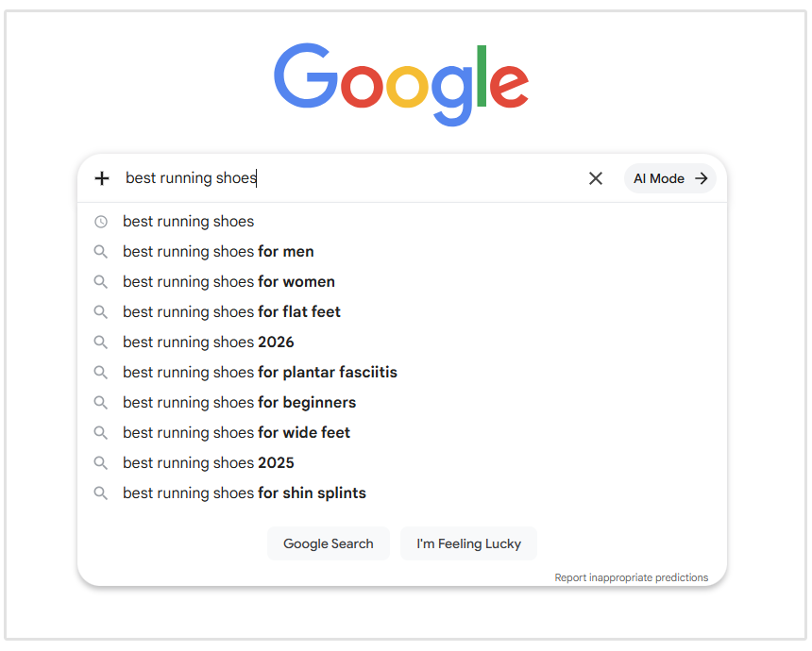
Task: Select suggestion "best running shoes for wide feet"
Action: [236, 432]
